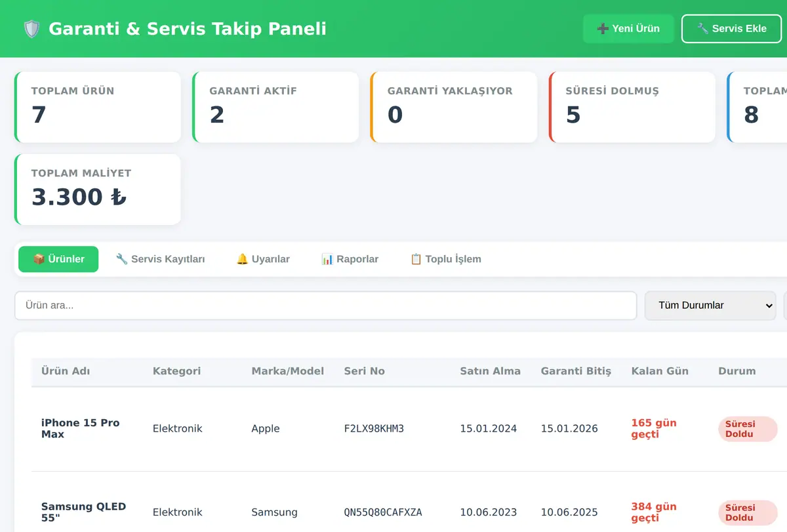Open the Raporlar tab
The width and height of the screenshot is (787, 532).
click(350, 259)
